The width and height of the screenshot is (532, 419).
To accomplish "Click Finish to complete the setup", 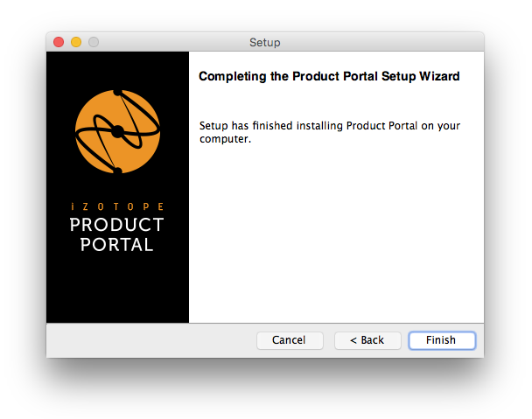I will coord(442,340).
